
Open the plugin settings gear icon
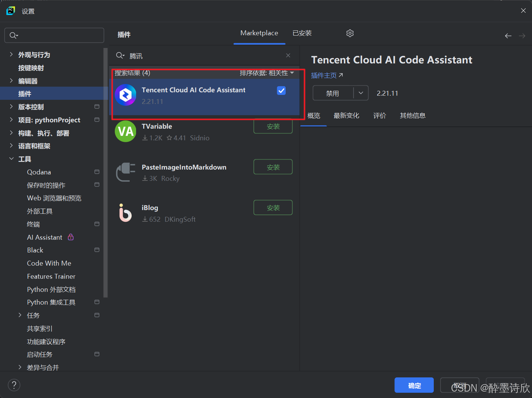tap(350, 33)
